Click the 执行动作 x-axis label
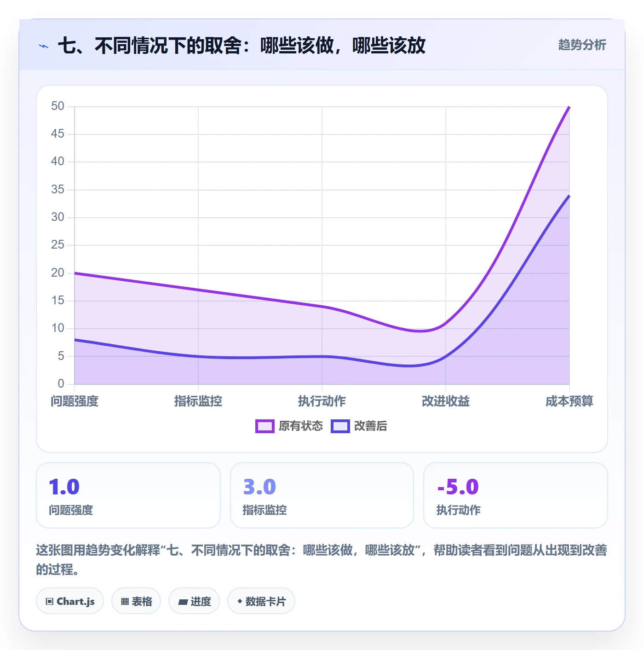Image resolution: width=644 pixels, height=650 pixels. (322, 401)
